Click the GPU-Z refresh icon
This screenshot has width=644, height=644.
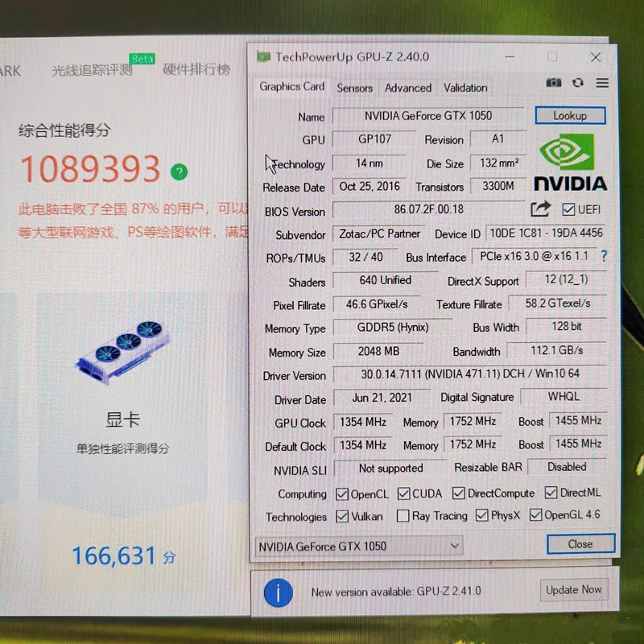point(578,83)
